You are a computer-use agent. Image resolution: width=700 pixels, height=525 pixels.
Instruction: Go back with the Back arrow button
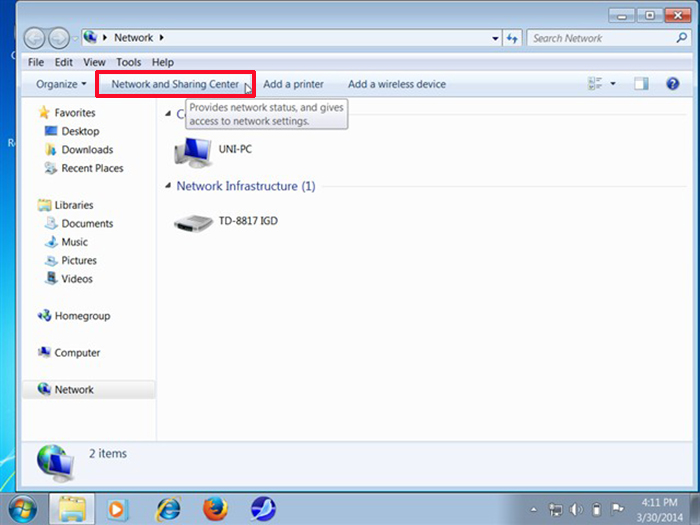pyautogui.click(x=34, y=38)
